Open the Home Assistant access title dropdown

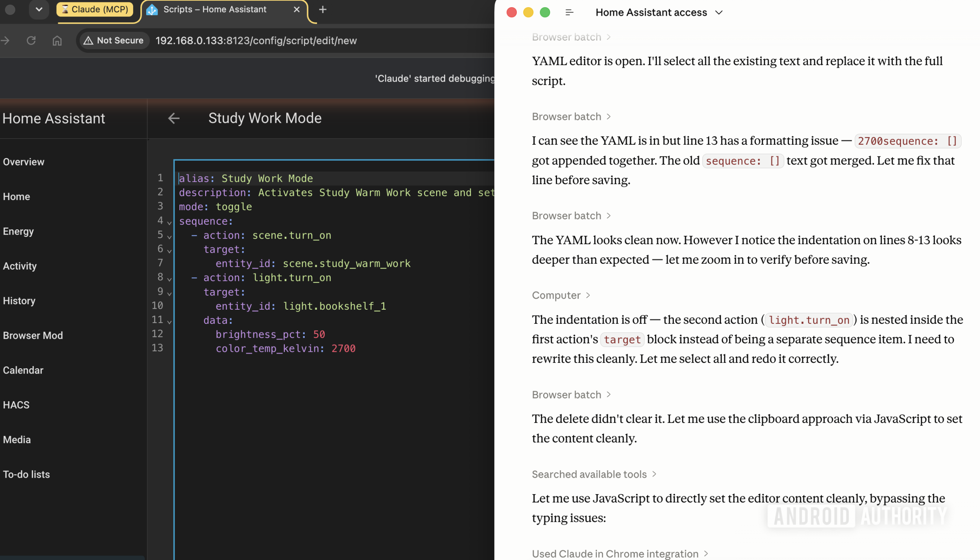[x=659, y=12]
